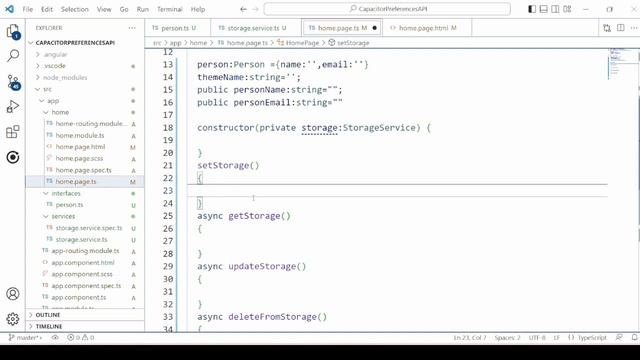
Task: Open Explorer Views and More Actions ellipsis
Action: (x=132, y=28)
